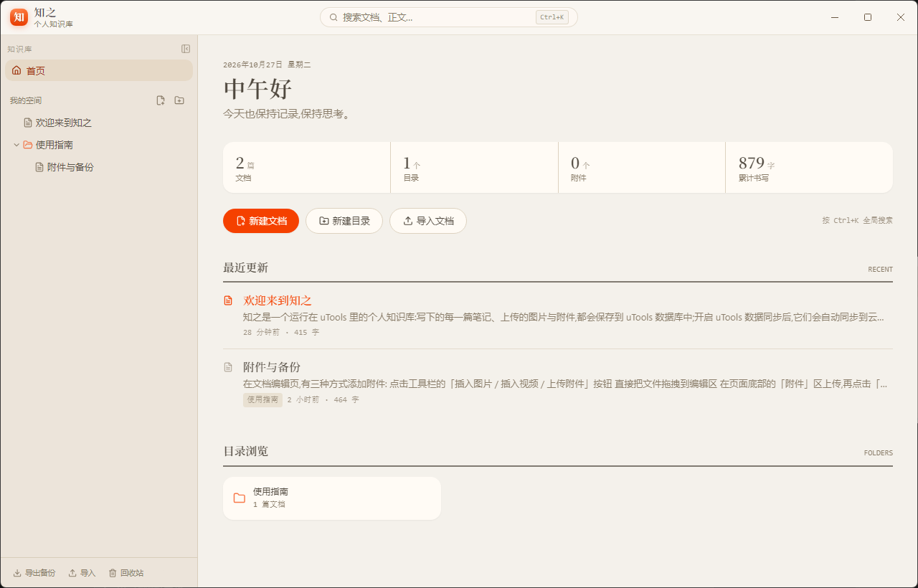Click the upload icon of 导入 in sidebar footer
The height and width of the screenshot is (588, 918).
[x=72, y=573]
